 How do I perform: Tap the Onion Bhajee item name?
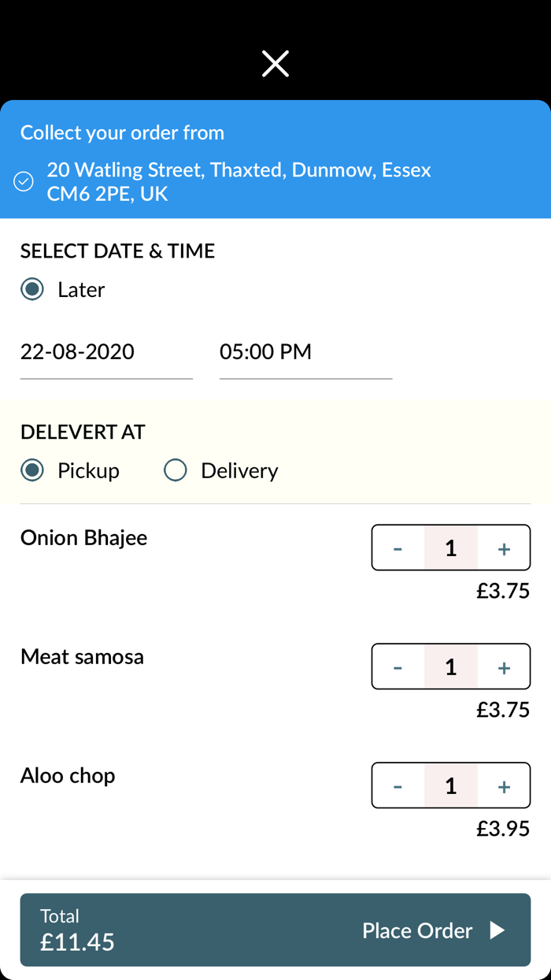(84, 538)
